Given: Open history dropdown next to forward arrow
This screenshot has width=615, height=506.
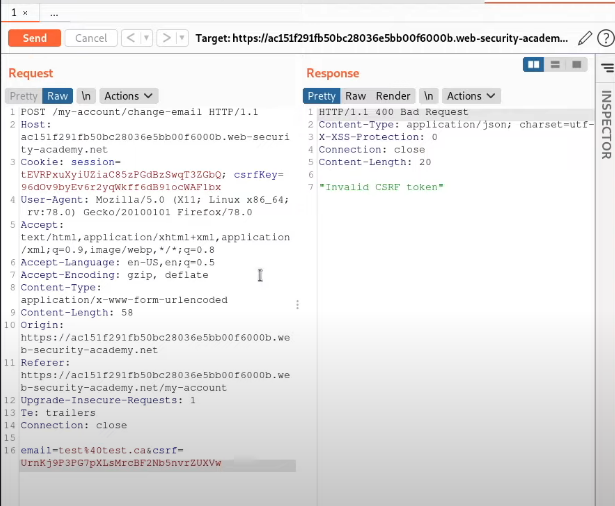Looking at the screenshot, I should pyautogui.click(x=182, y=38).
